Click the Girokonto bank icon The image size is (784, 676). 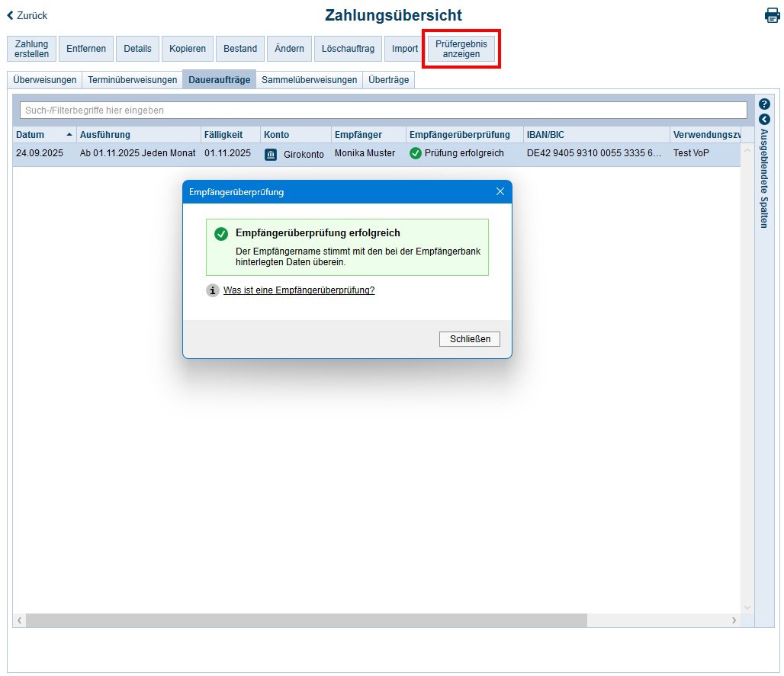(x=271, y=154)
